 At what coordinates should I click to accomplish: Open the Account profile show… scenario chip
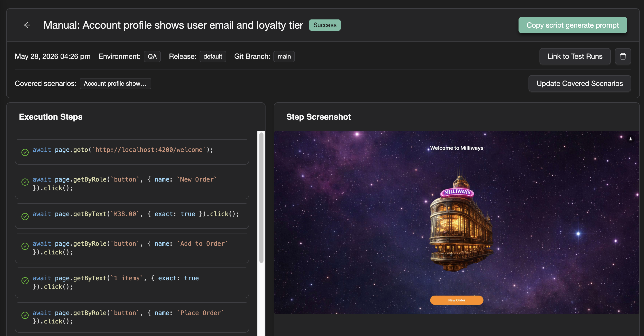tap(115, 84)
